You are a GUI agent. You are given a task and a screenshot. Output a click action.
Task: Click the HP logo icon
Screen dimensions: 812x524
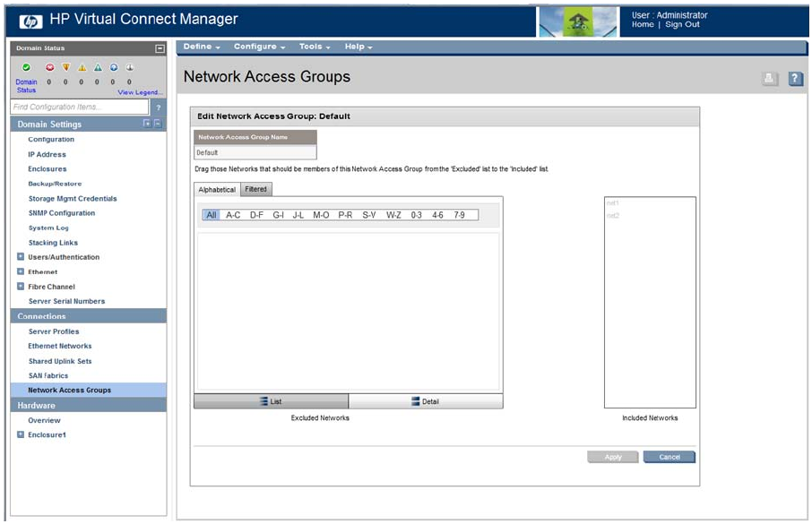pos(30,20)
